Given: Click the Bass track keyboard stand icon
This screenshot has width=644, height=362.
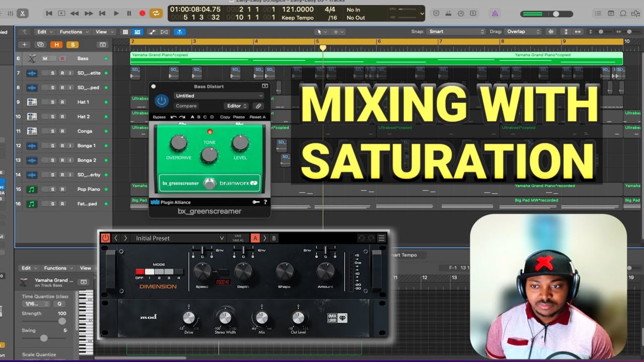Looking at the screenshot, I should pos(32,59).
